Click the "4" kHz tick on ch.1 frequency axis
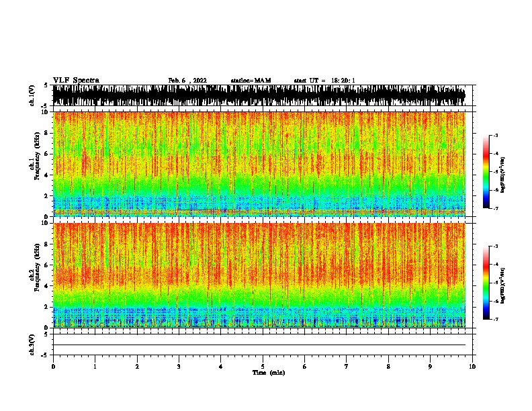This screenshot has width=532, height=411. click(x=48, y=175)
